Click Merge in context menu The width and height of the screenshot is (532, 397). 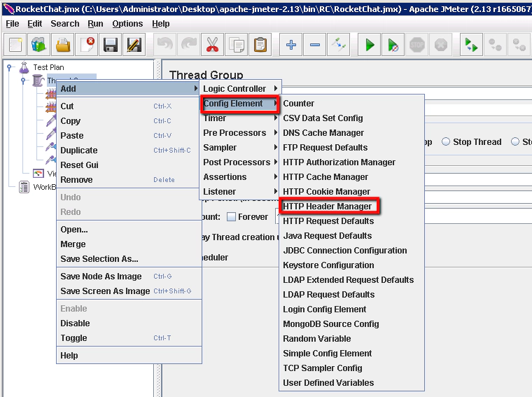click(x=129, y=244)
